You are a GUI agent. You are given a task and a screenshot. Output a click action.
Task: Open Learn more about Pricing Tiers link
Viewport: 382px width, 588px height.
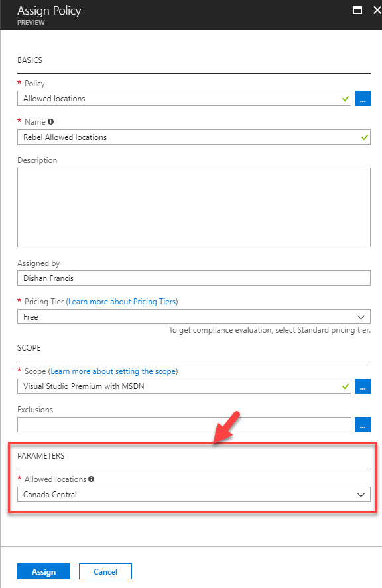click(122, 302)
